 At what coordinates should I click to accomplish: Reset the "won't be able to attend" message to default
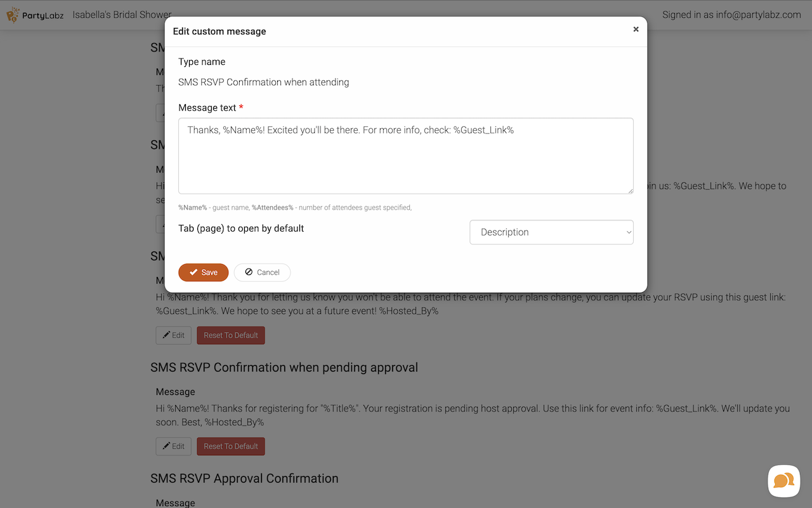(231, 335)
